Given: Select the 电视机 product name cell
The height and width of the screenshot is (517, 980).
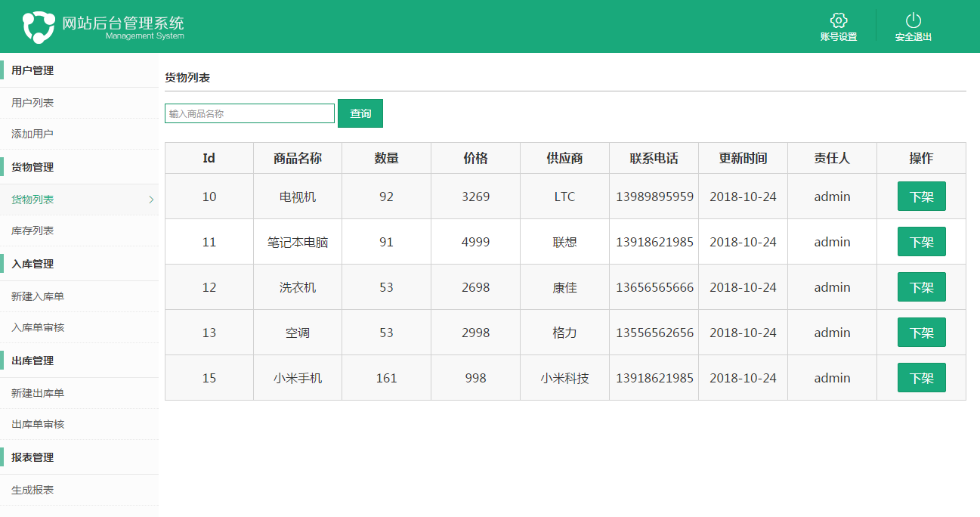Looking at the screenshot, I should tap(298, 197).
